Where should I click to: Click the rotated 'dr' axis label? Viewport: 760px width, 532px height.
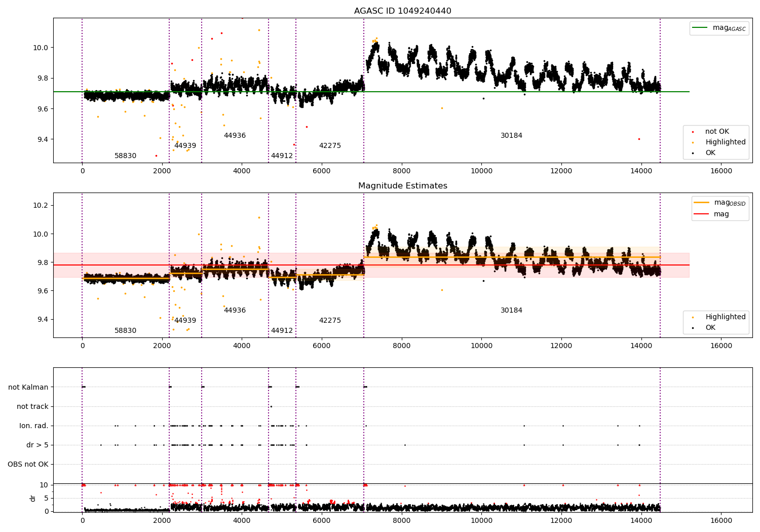pos(33,498)
